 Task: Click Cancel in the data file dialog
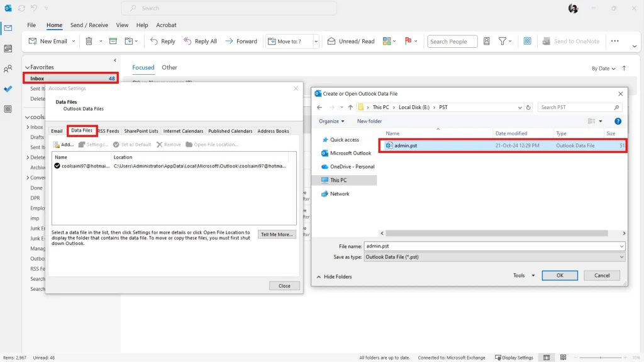(602, 276)
